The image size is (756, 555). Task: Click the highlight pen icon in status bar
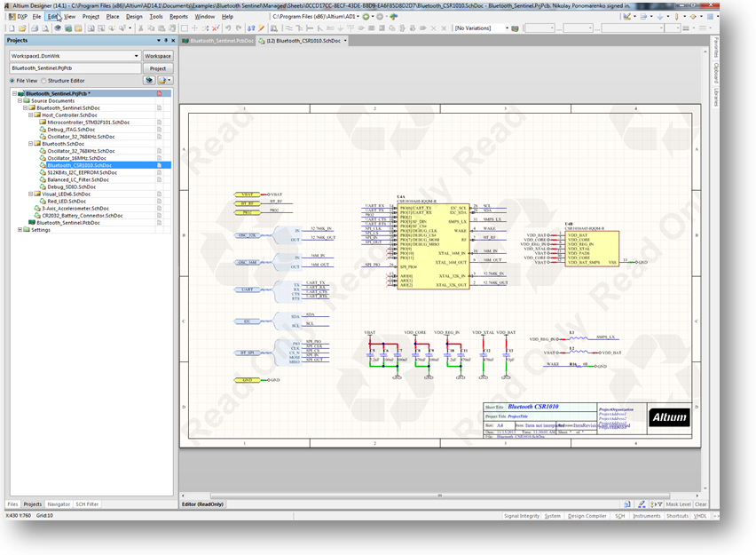pos(642,504)
